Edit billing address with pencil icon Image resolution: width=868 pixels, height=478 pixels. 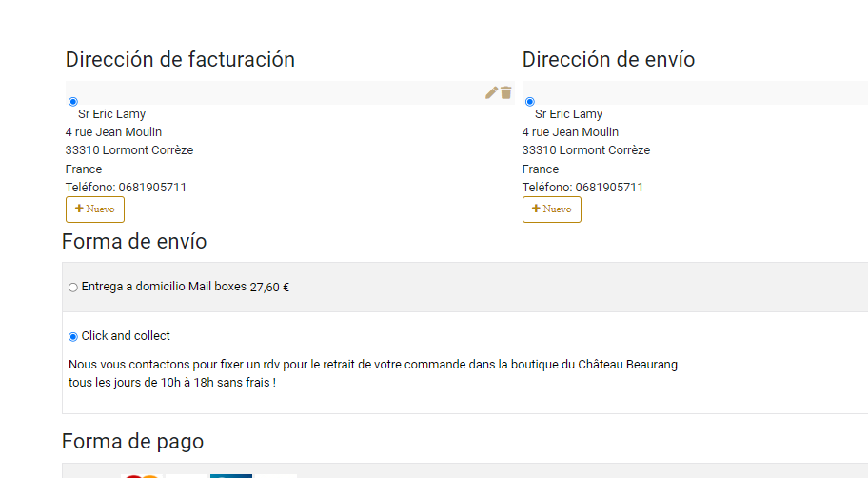tap(491, 92)
